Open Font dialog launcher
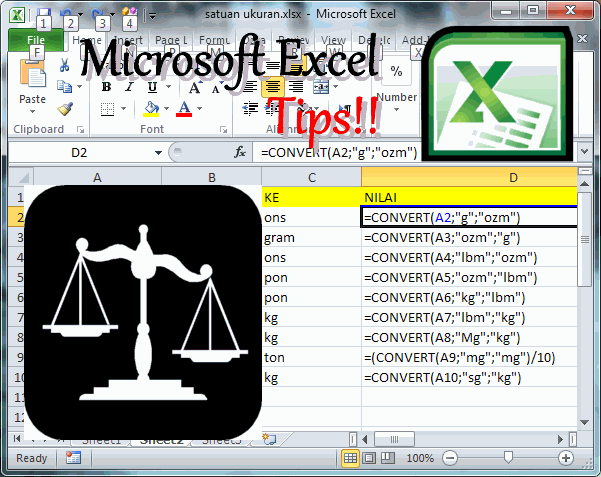This screenshot has width=601, height=477. (223, 130)
